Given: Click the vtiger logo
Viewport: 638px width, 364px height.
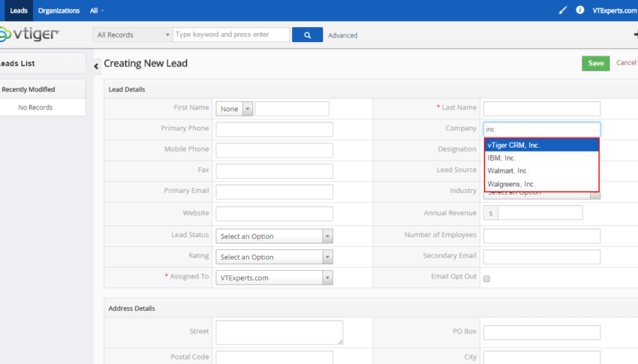Looking at the screenshot, I should (x=29, y=35).
